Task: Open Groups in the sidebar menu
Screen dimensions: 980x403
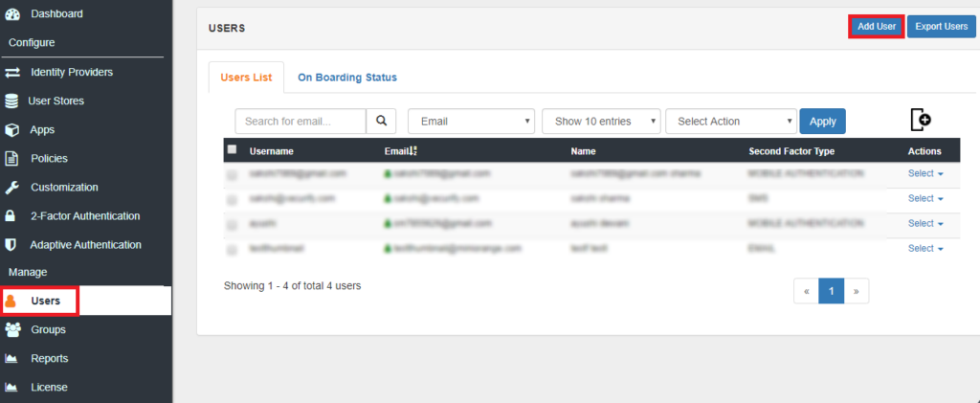Action: click(x=48, y=329)
